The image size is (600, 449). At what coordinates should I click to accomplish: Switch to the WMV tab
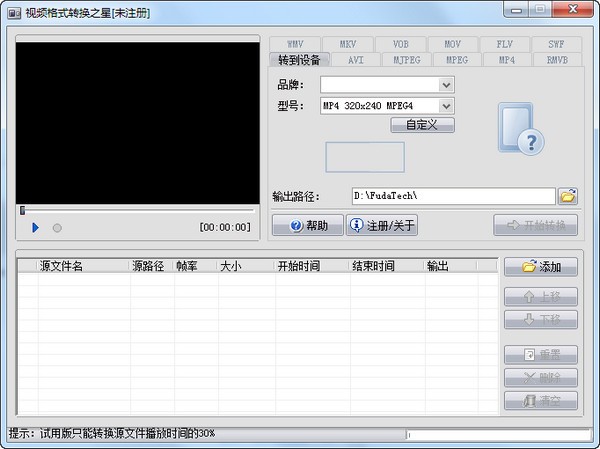click(294, 45)
